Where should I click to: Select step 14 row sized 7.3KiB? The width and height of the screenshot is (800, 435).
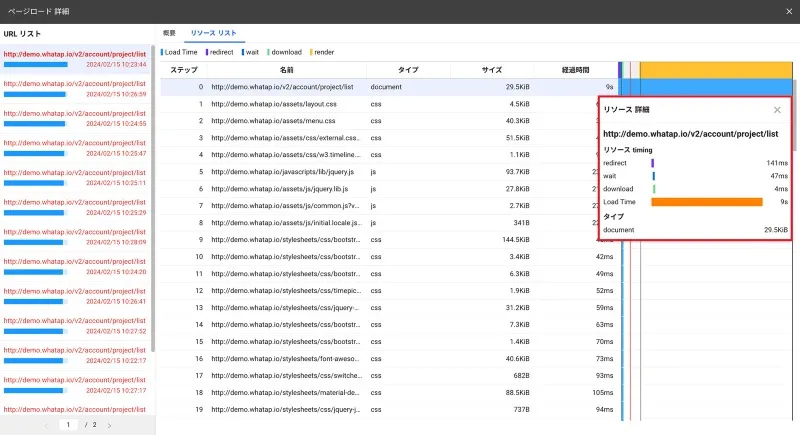(x=389, y=324)
